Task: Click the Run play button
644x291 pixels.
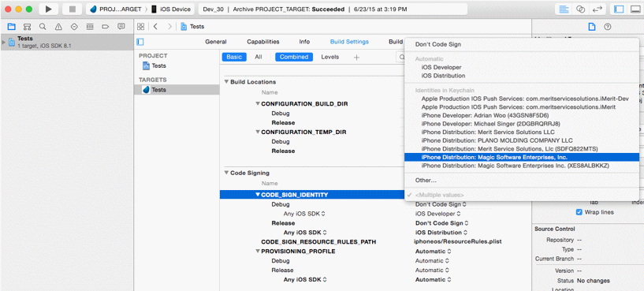Action: point(48,9)
